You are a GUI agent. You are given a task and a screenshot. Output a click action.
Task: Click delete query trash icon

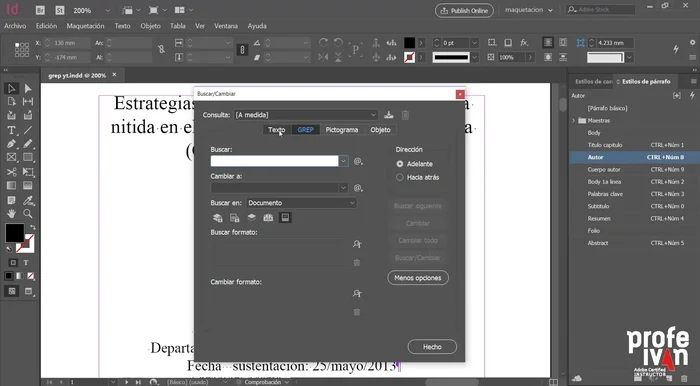(405, 115)
